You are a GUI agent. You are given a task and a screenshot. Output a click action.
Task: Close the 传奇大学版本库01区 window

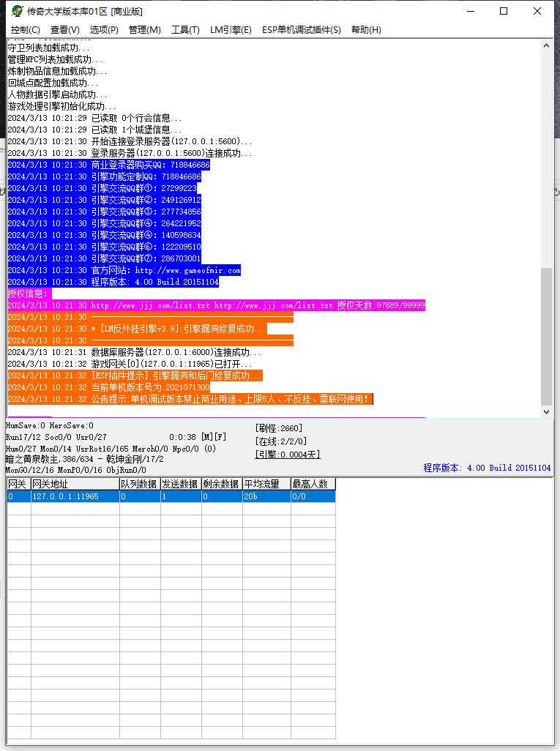pyautogui.click(x=537, y=11)
